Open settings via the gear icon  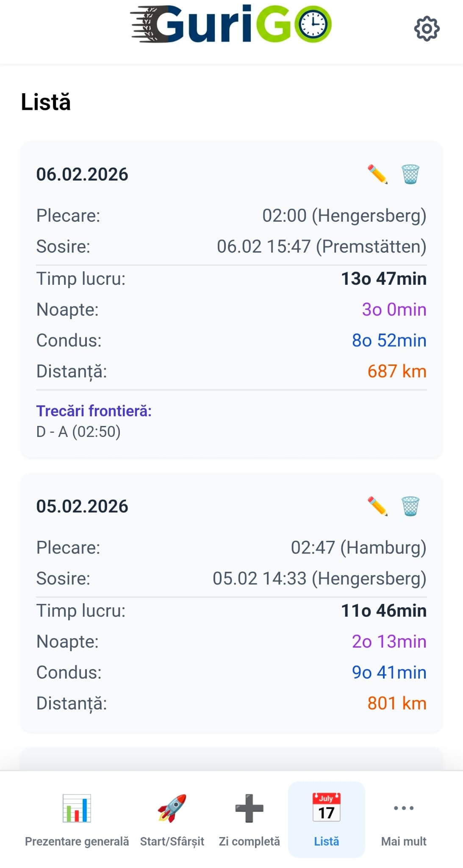(427, 29)
